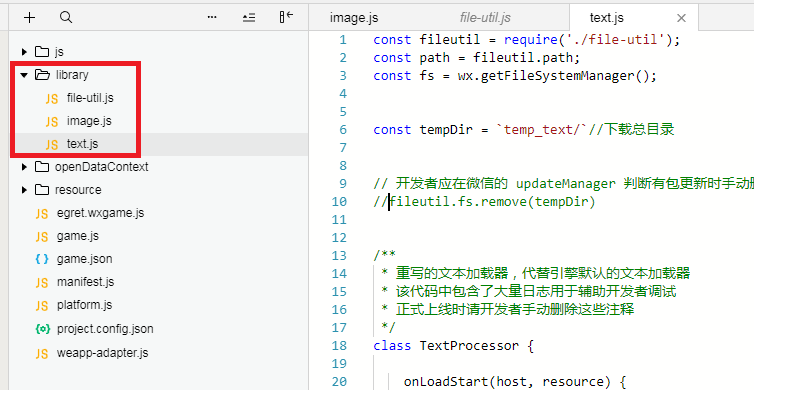Screen dimensions: 794x398
Task: Click folder icon of resource
Action: 42,190
